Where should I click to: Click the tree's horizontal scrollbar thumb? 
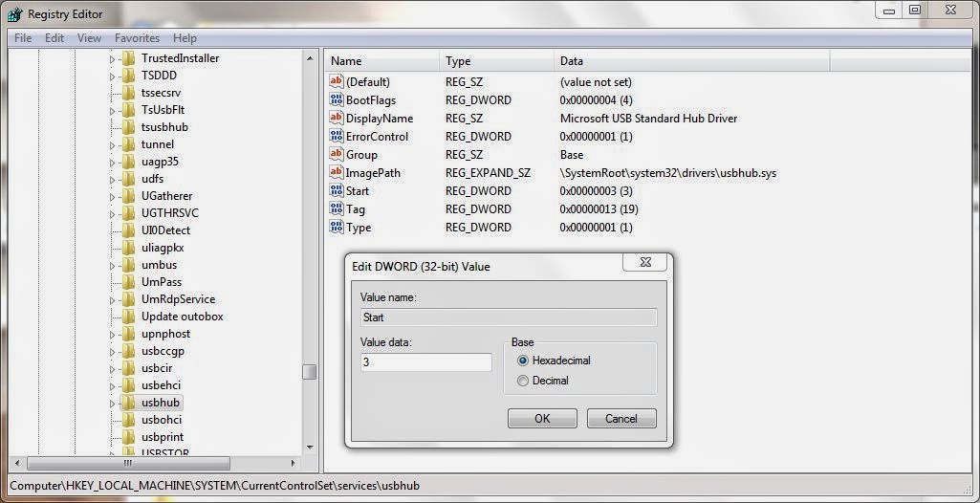click(x=129, y=463)
